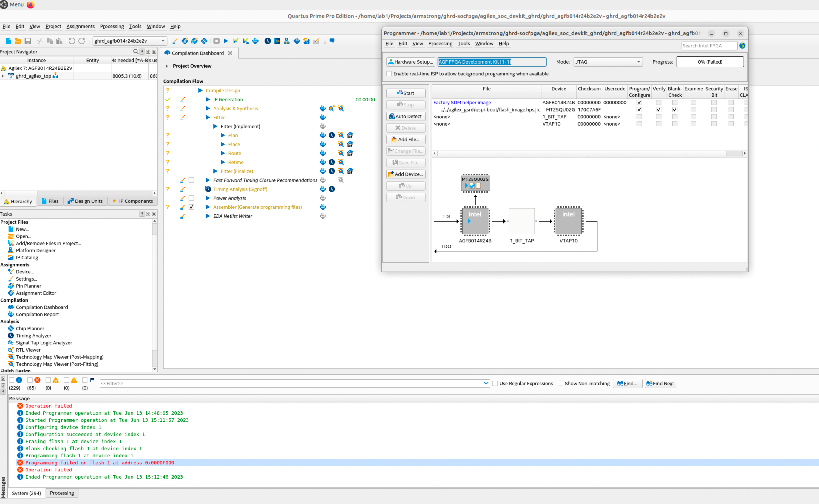The image size is (819, 504).
Task: Click the Stop Processing toolbar icon
Action: point(216,41)
